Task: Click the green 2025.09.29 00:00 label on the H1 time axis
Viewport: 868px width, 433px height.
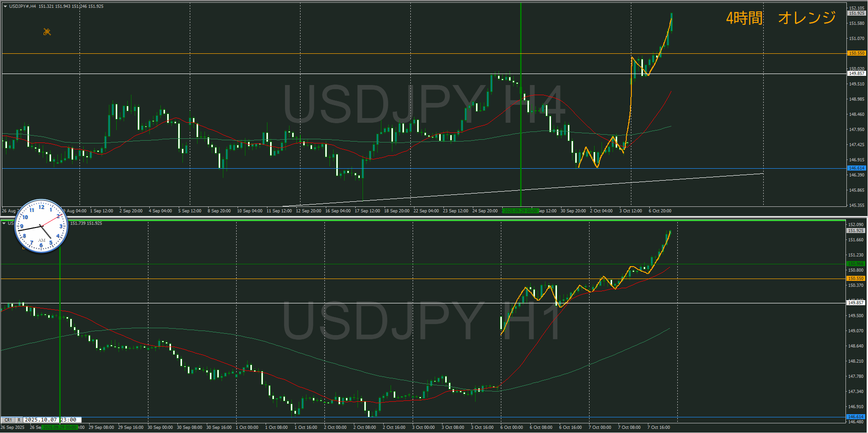Action: coord(59,427)
